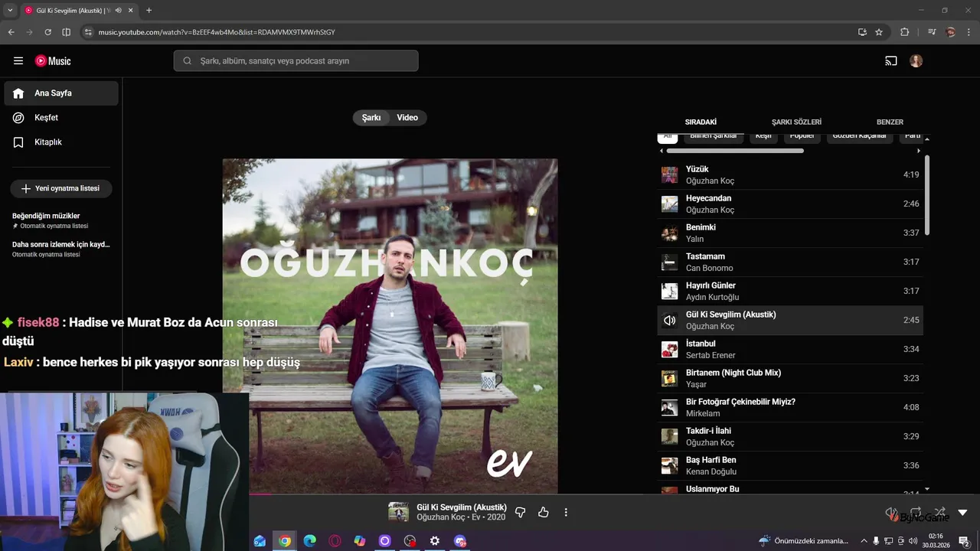Click the Benimki album thumbnail
Screen dimensions: 980x551
pos(670,233)
